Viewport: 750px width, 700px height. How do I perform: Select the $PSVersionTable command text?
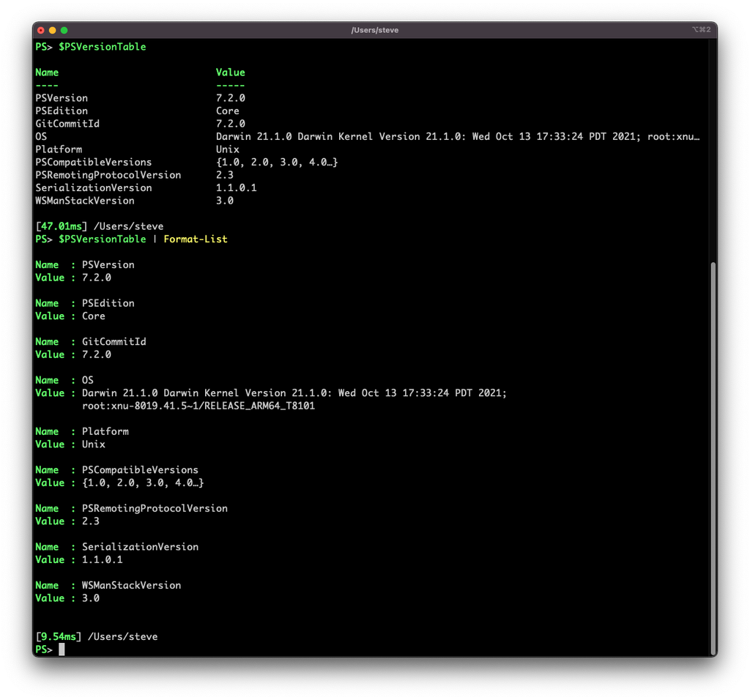[x=102, y=46]
